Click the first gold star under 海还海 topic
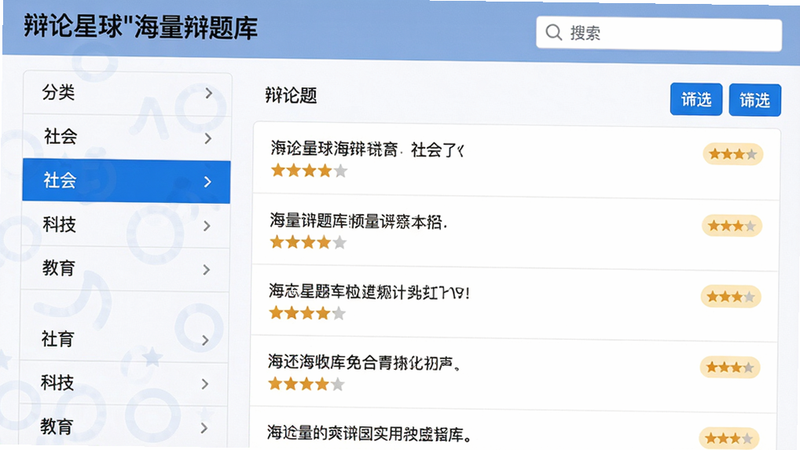 [275, 384]
